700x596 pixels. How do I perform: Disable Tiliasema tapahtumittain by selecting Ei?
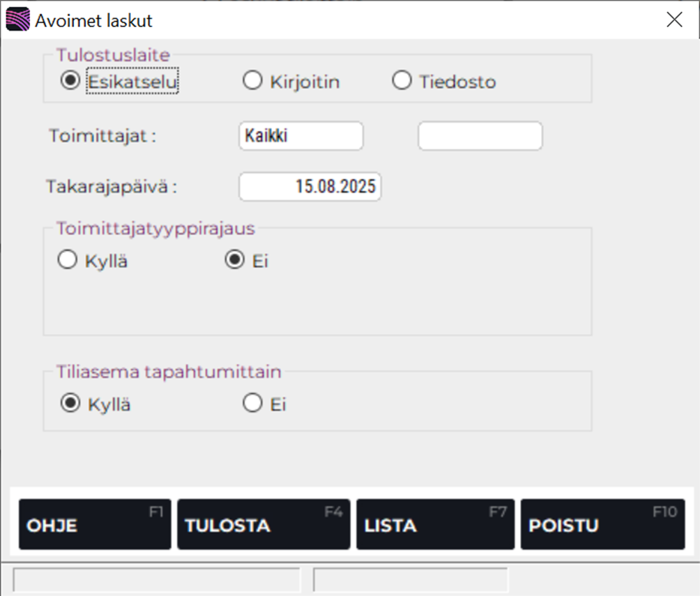coord(252,402)
